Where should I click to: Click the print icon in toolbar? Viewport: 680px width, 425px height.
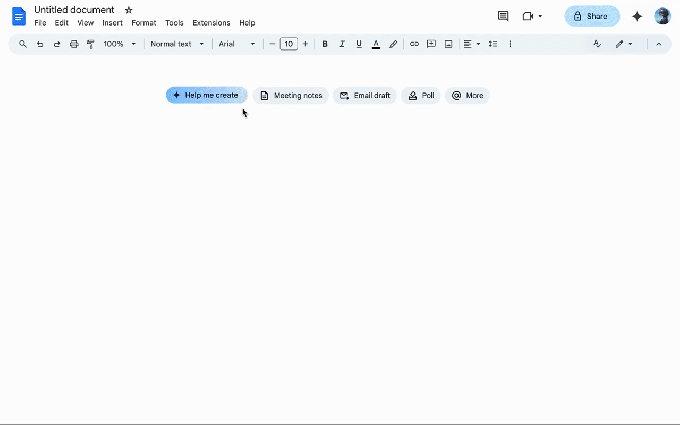[x=74, y=44]
